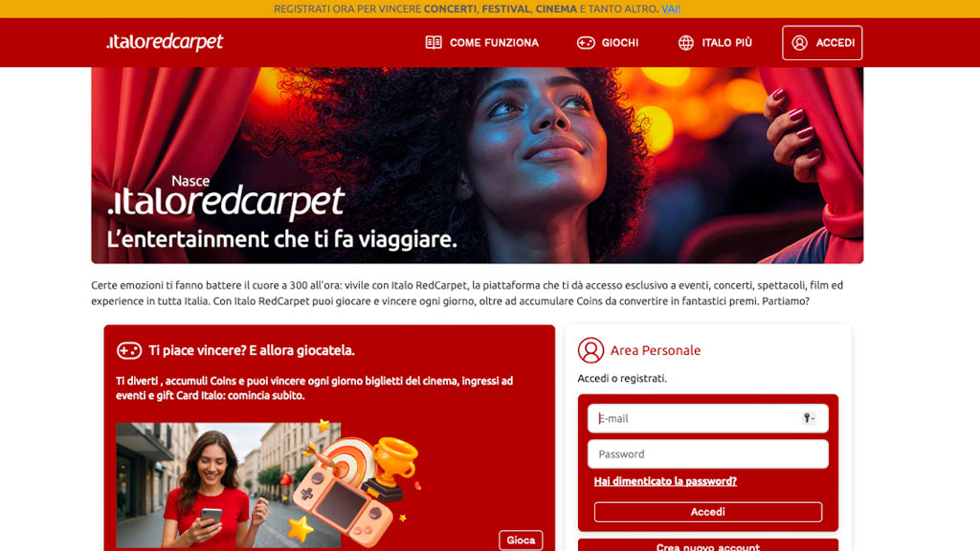
Task: Click the Italo redcarpet hero banner image
Action: coord(478,165)
